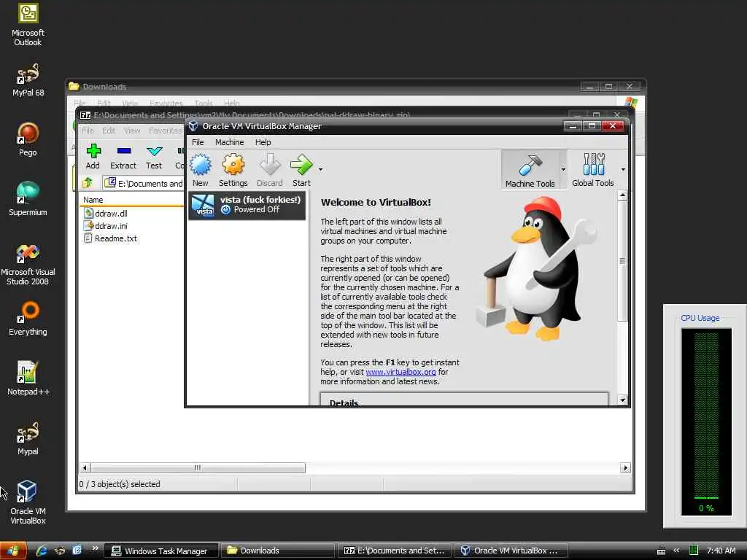Open the MyPal 68 desktop icon
The image size is (747, 560).
(x=28, y=80)
